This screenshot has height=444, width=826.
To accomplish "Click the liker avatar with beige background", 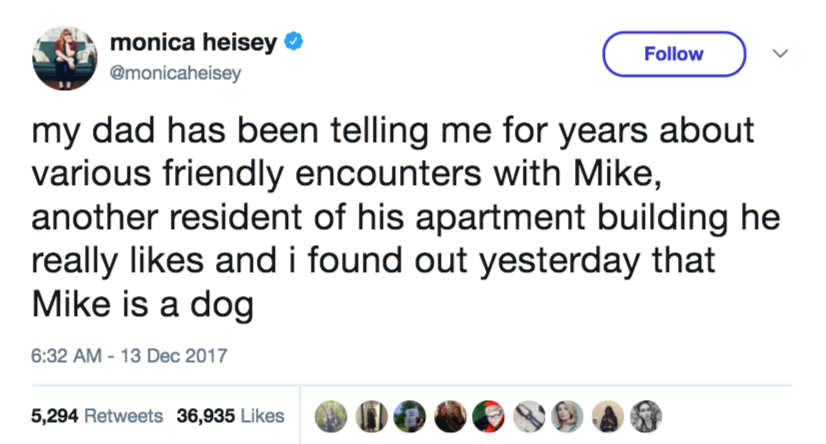I will click(x=607, y=414).
